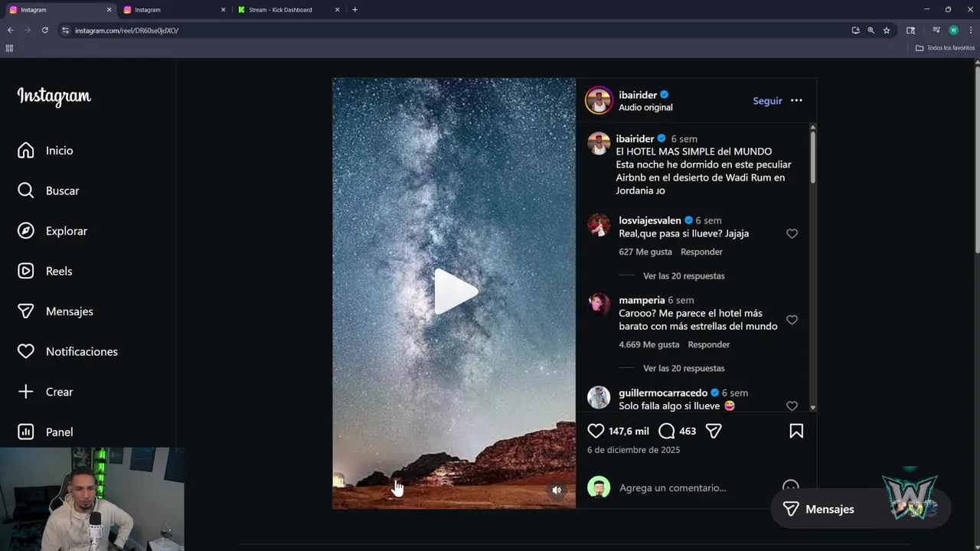
Task: Open the Audio original link
Action: (645, 108)
